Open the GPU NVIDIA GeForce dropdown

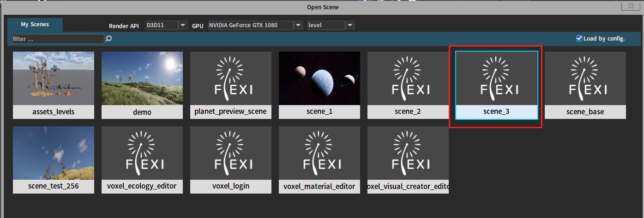[x=299, y=25]
